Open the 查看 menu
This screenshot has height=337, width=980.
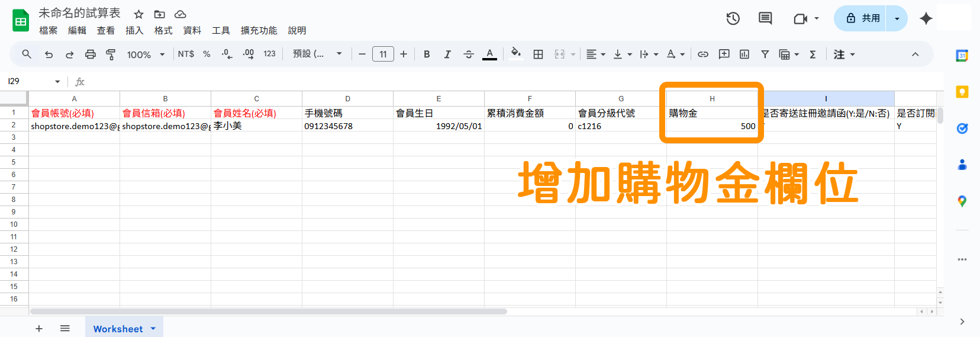click(x=106, y=30)
